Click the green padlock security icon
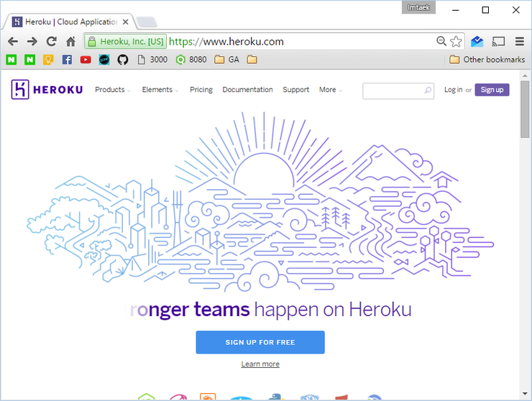Screen dimensions: 532x401 click(x=91, y=42)
